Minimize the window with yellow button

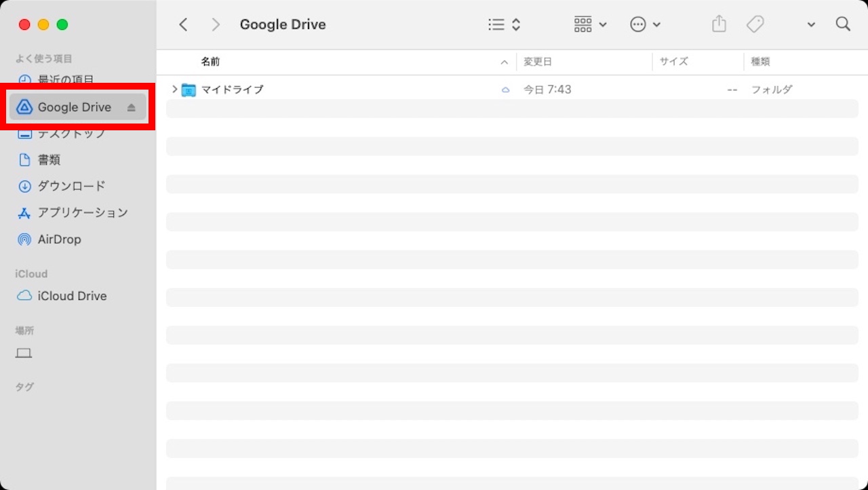[43, 24]
